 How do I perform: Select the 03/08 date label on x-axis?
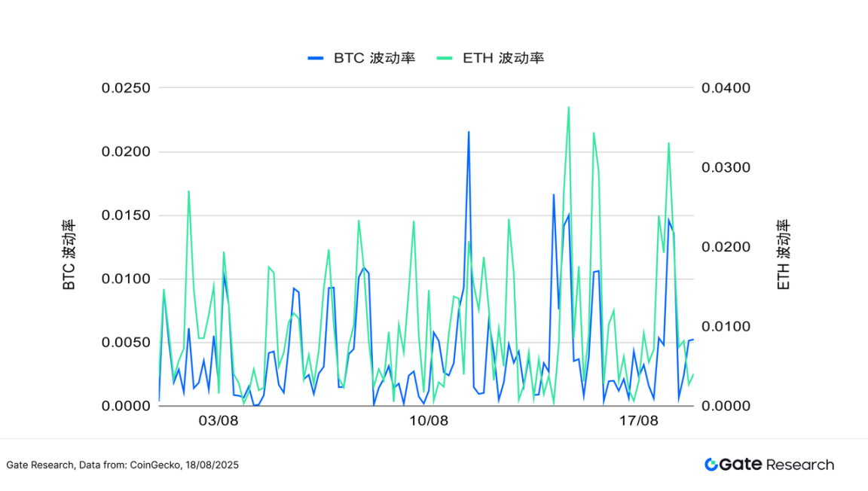(219, 421)
